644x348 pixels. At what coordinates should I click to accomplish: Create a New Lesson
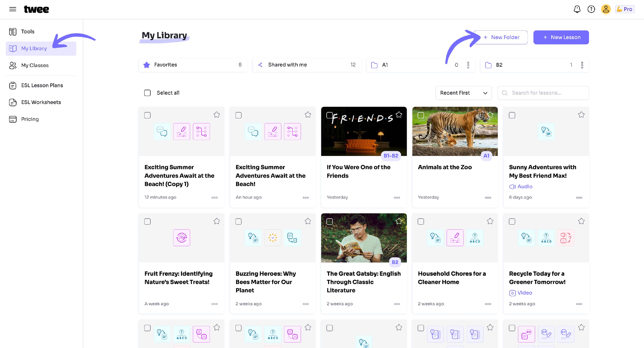(561, 38)
